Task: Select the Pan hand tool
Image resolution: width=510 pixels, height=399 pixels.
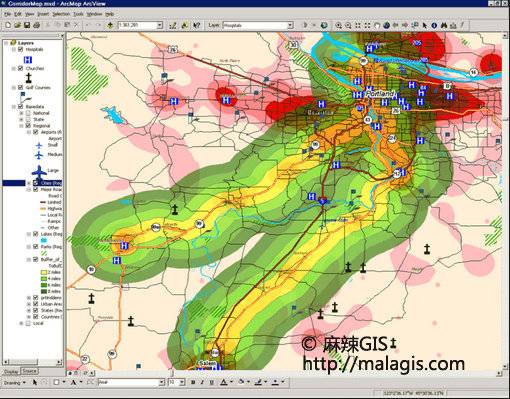Action: (x=377, y=25)
